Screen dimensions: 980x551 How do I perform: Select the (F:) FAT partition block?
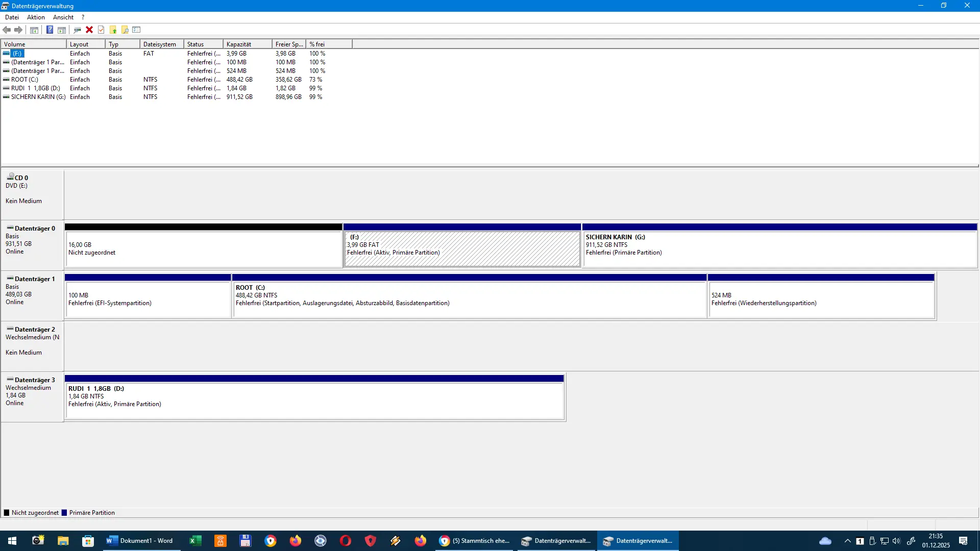(x=462, y=249)
